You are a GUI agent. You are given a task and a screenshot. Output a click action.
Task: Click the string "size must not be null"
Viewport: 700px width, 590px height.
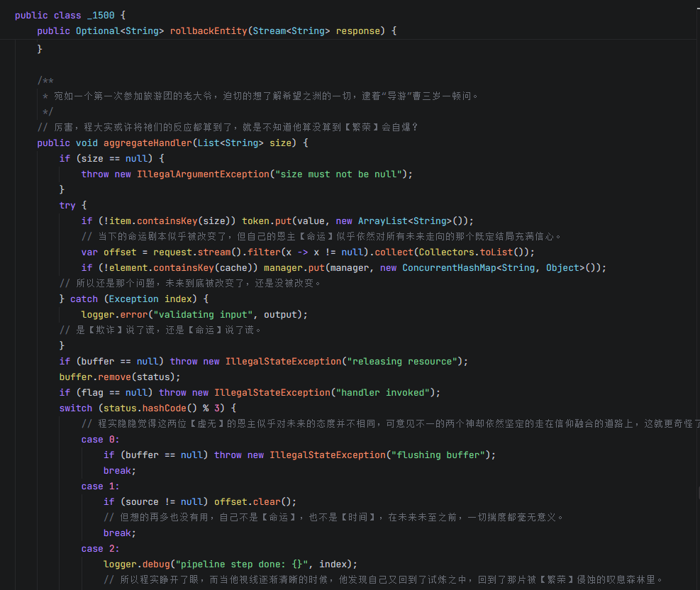click(x=338, y=174)
